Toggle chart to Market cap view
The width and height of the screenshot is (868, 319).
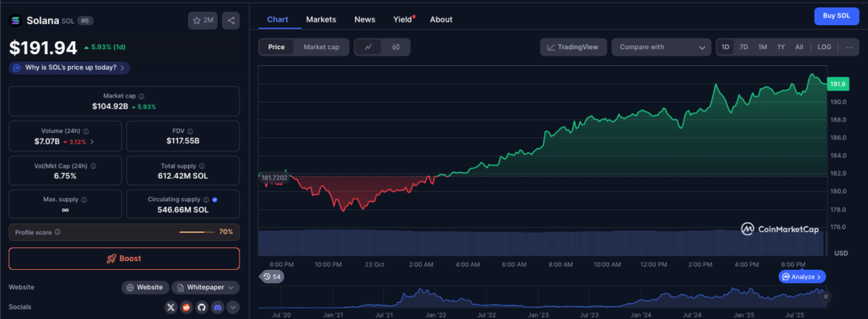coord(321,47)
